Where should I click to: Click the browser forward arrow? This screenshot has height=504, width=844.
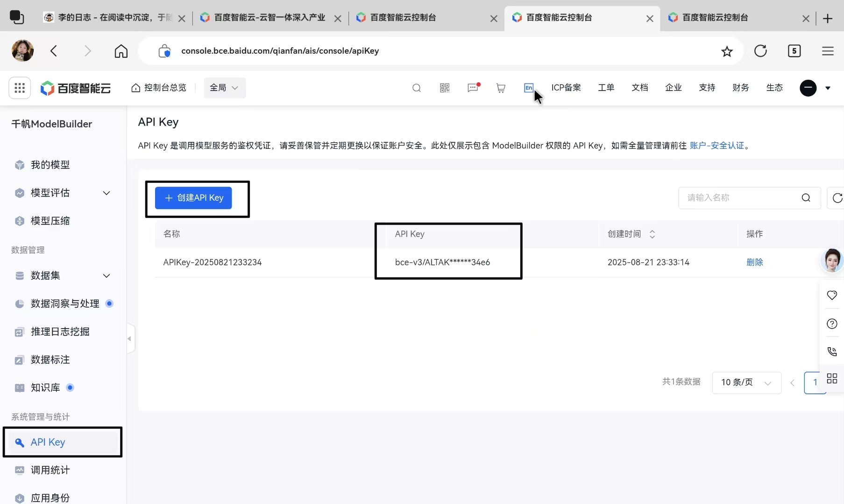[87, 51]
